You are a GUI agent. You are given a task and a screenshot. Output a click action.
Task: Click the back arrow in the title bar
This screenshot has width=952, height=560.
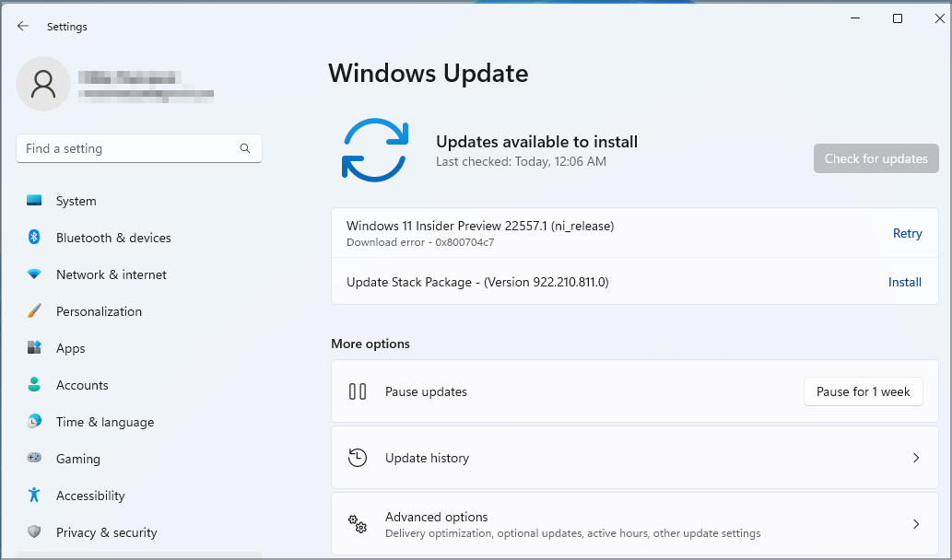click(22, 26)
